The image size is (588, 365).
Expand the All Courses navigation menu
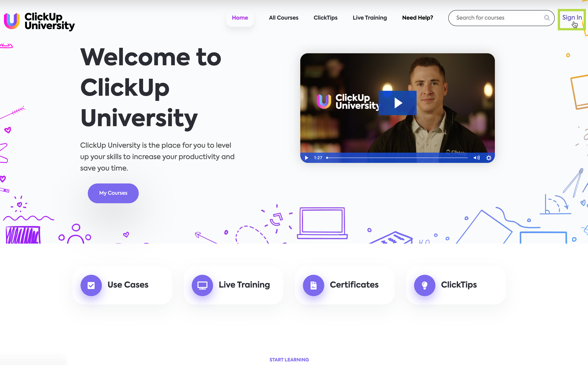click(283, 18)
